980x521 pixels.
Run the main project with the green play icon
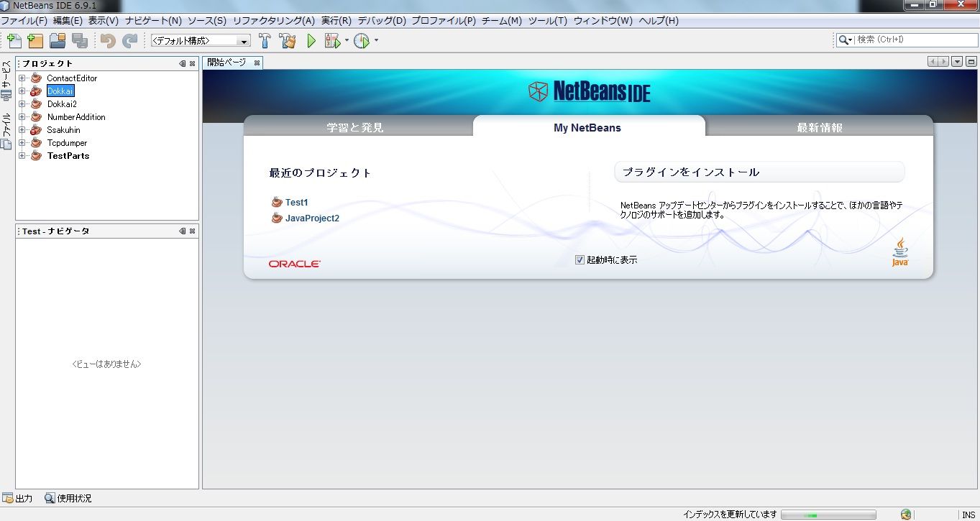[x=311, y=40]
